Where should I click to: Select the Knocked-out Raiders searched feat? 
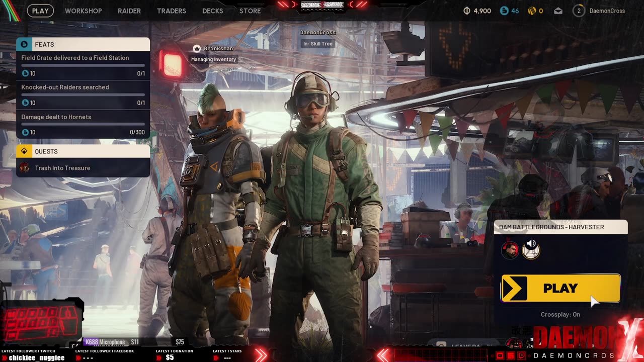83,95
